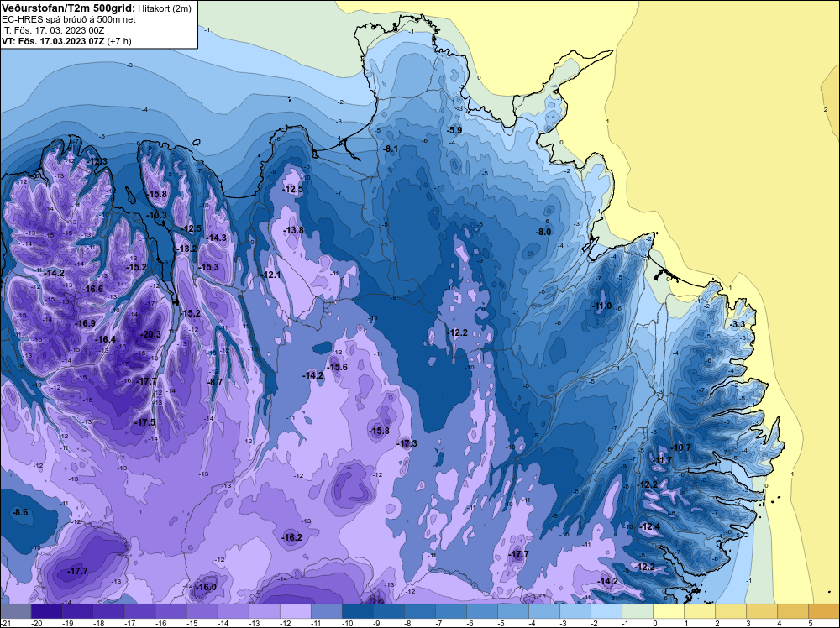Select the -8.6 temperature reading
The height and width of the screenshot is (628, 840).
click(20, 512)
